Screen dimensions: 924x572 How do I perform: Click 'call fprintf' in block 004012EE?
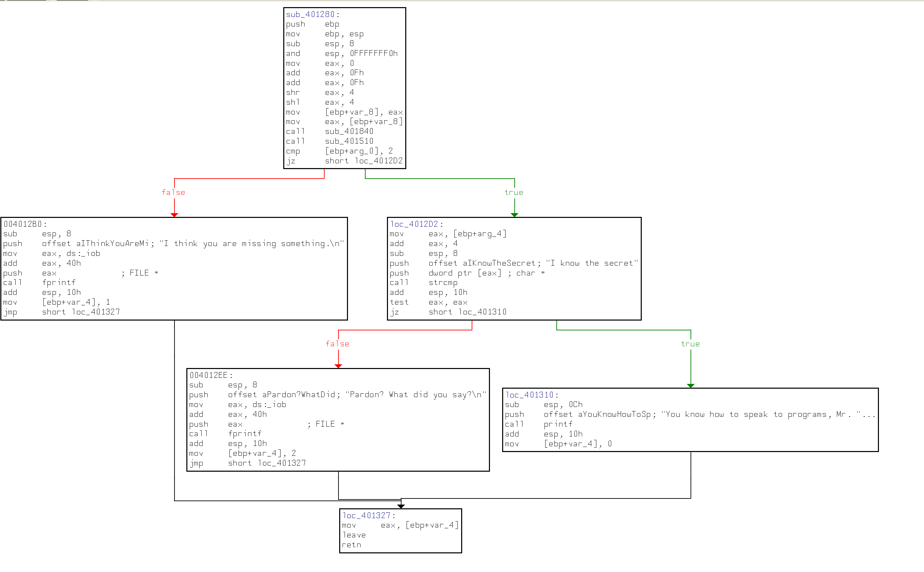225,434
